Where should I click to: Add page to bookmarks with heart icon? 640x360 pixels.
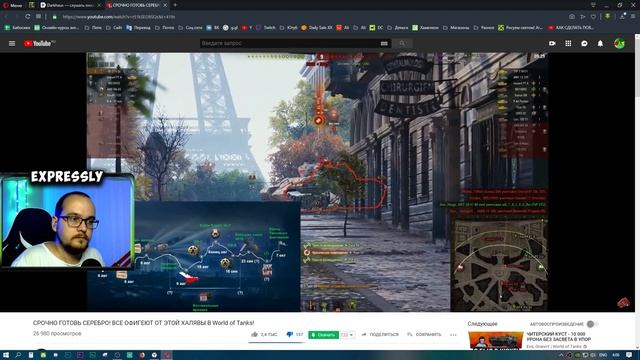click(x=593, y=17)
